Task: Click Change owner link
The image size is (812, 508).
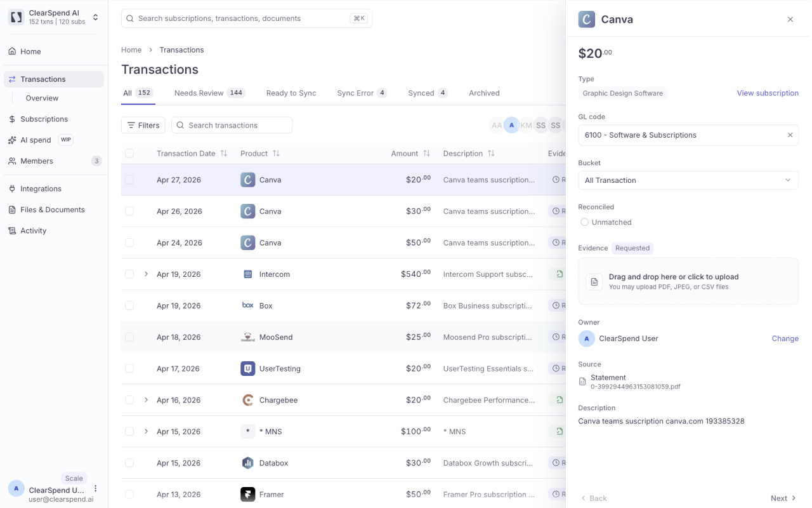Action: point(785,338)
